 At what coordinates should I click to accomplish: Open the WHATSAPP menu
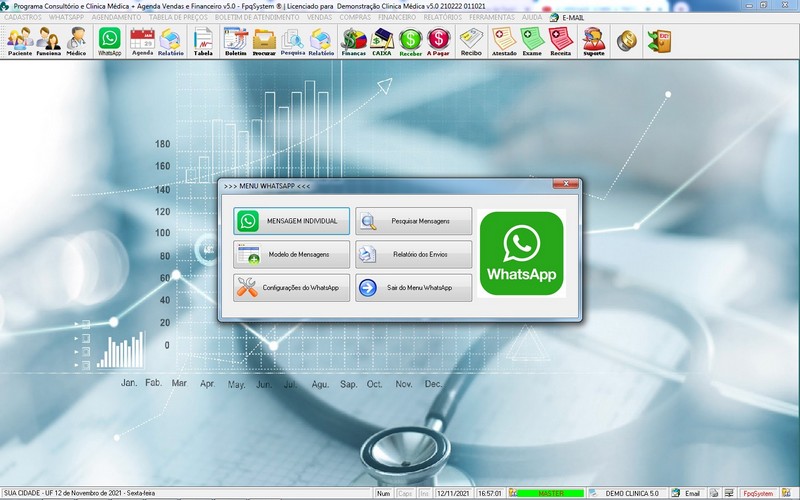(66, 17)
